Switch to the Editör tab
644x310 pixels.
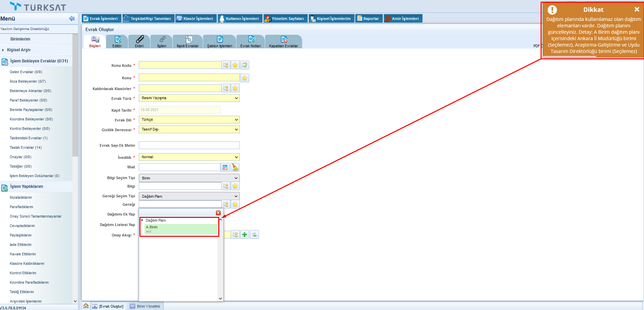click(x=117, y=42)
